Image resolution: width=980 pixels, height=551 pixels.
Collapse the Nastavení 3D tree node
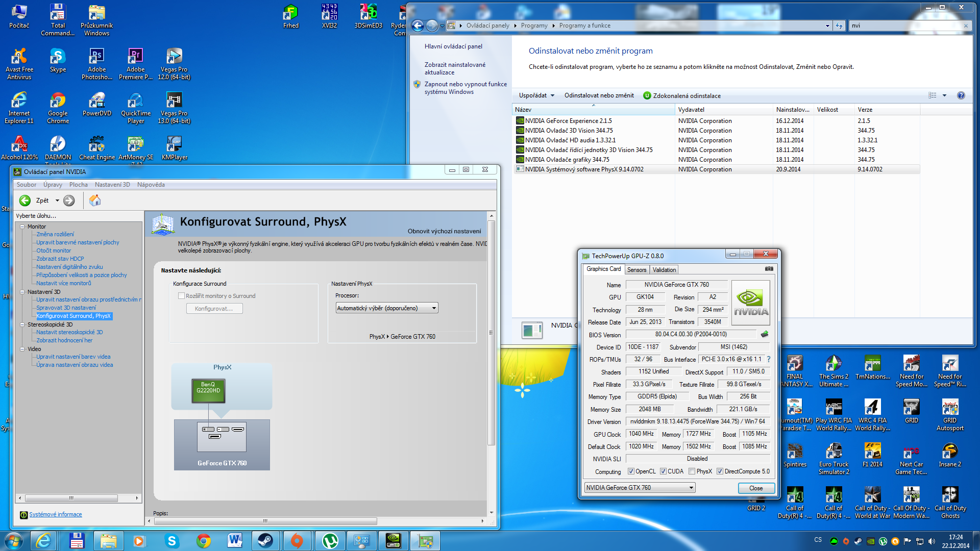click(x=22, y=292)
